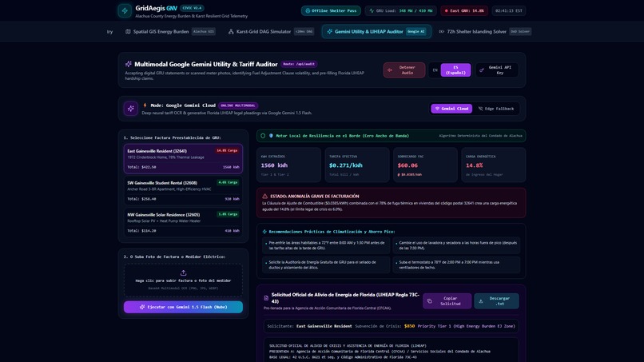The image size is (644, 362).
Task: Copy the request with Copiar Solicitud
Action: (447, 300)
